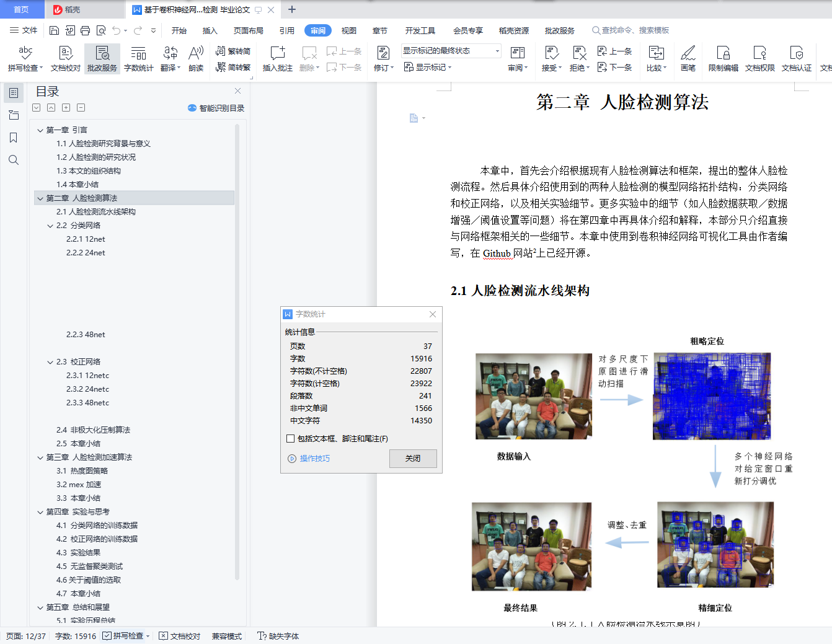Click the undo arrow in quick access toolbar
This screenshot has width=832, height=644.
117,30
